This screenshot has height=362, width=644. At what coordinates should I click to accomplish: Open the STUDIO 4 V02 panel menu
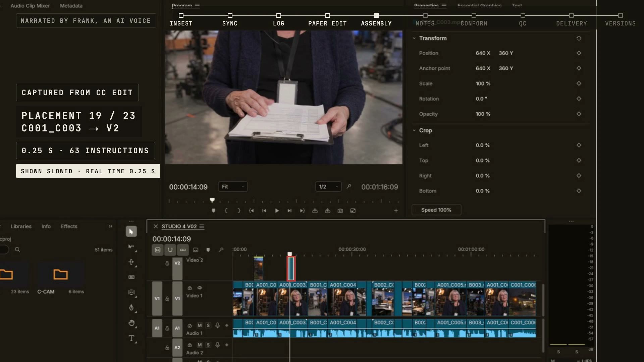pos(202,227)
